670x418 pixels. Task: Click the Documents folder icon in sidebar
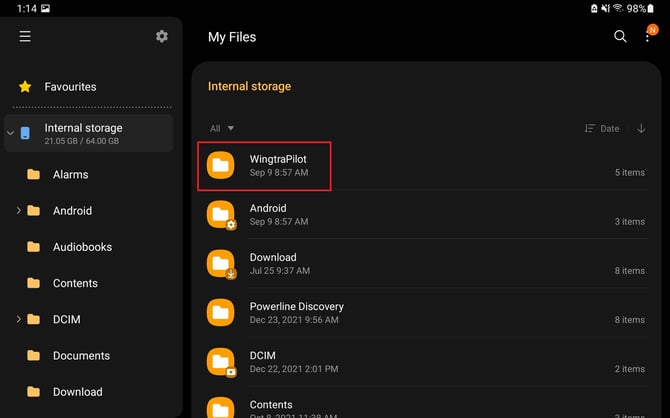click(x=33, y=356)
